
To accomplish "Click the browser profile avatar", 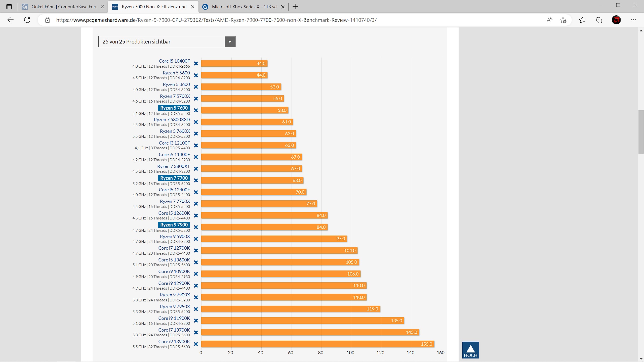I will (616, 20).
